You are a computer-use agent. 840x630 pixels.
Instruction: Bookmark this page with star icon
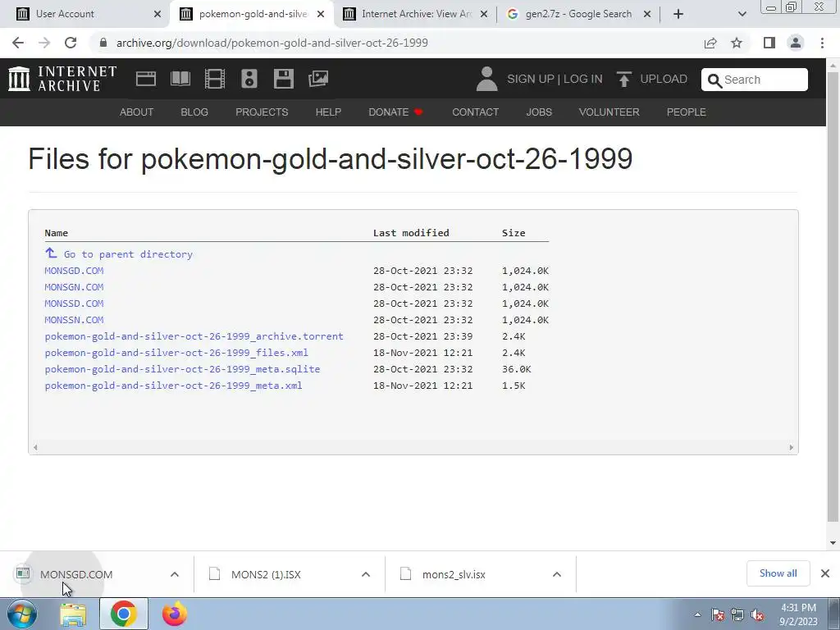(x=737, y=43)
